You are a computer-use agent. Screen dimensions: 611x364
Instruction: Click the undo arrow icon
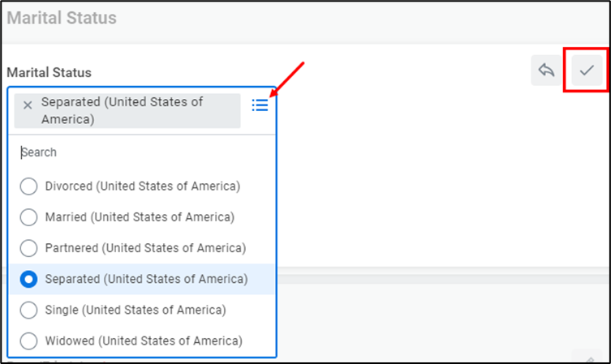point(547,71)
